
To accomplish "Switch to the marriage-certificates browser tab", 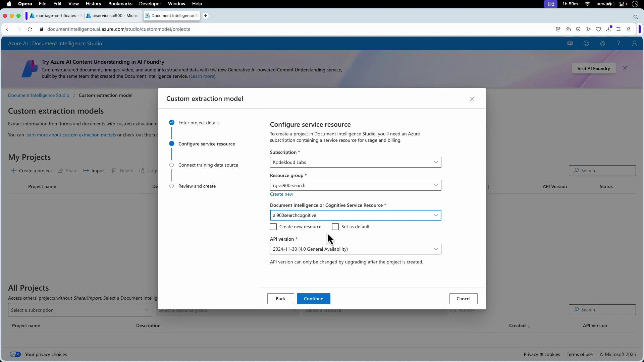I will click(x=55, y=16).
